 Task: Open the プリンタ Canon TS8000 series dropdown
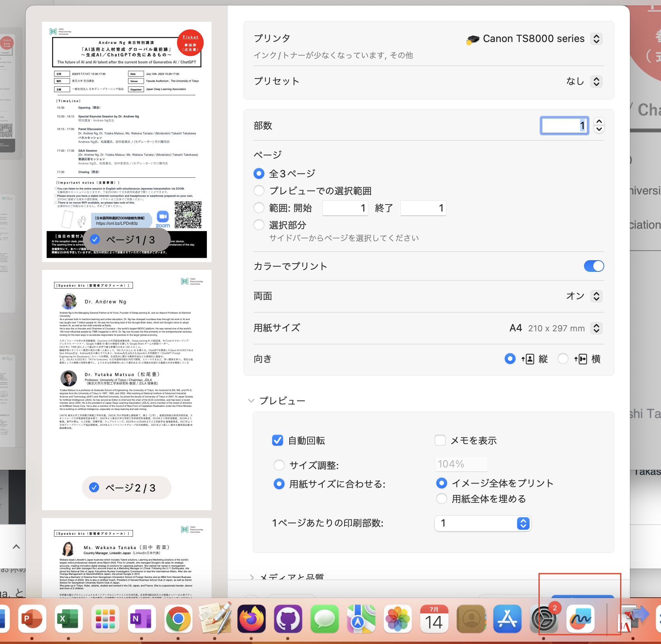(x=596, y=39)
